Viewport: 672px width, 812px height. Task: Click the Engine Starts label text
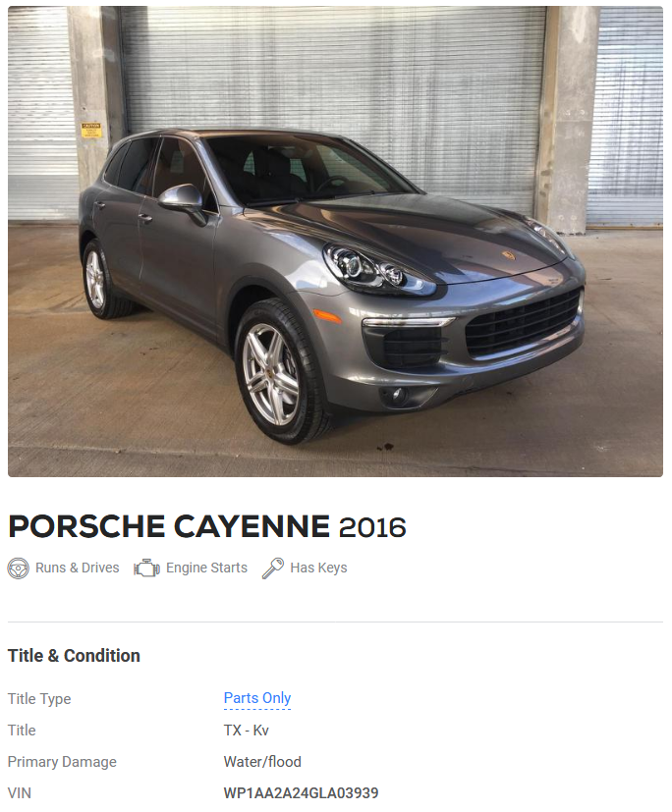[206, 568]
